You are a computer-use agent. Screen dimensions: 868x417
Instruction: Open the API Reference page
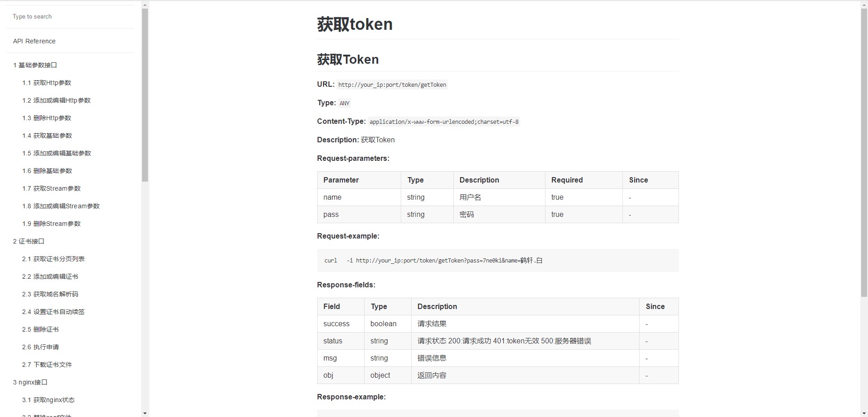[34, 41]
